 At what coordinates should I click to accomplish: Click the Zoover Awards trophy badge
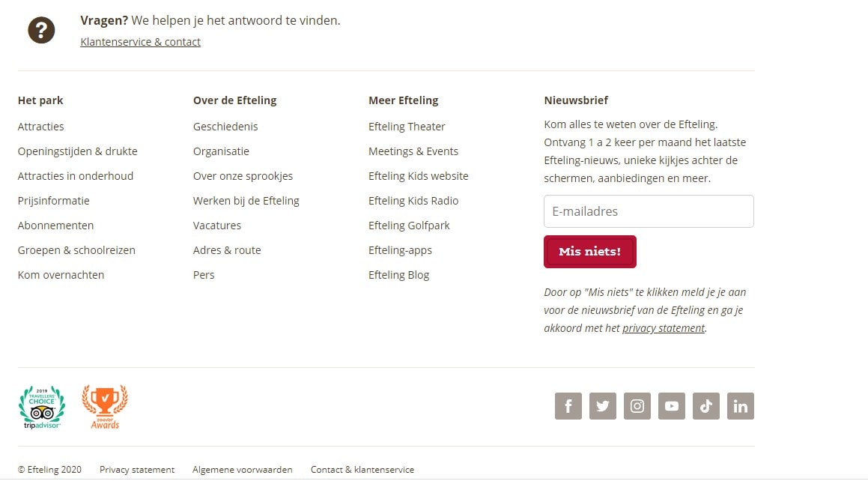pos(105,407)
